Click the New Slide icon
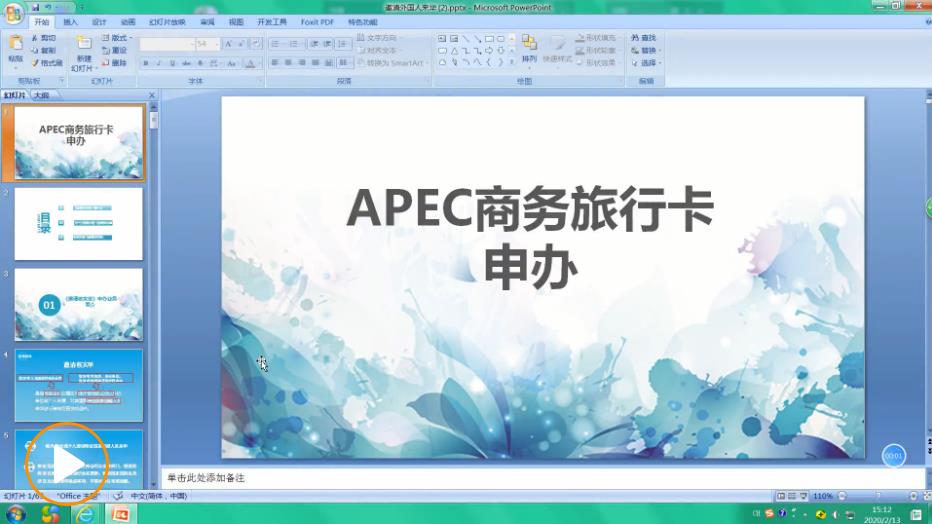The width and height of the screenshot is (932, 524). pyautogui.click(x=84, y=43)
